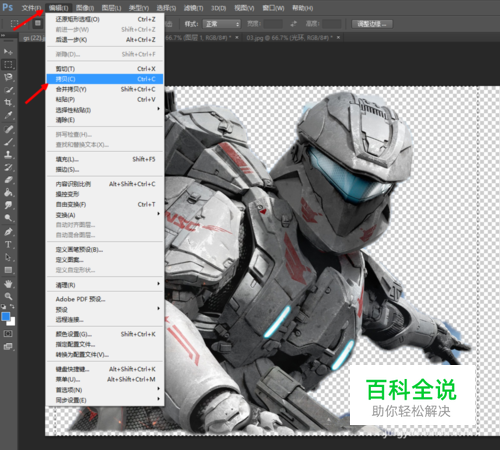Select the Rectangle shape tool

(8, 270)
